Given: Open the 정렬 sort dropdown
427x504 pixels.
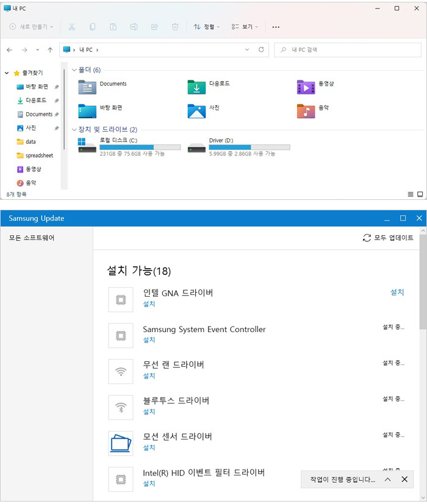Looking at the screenshot, I should (207, 27).
